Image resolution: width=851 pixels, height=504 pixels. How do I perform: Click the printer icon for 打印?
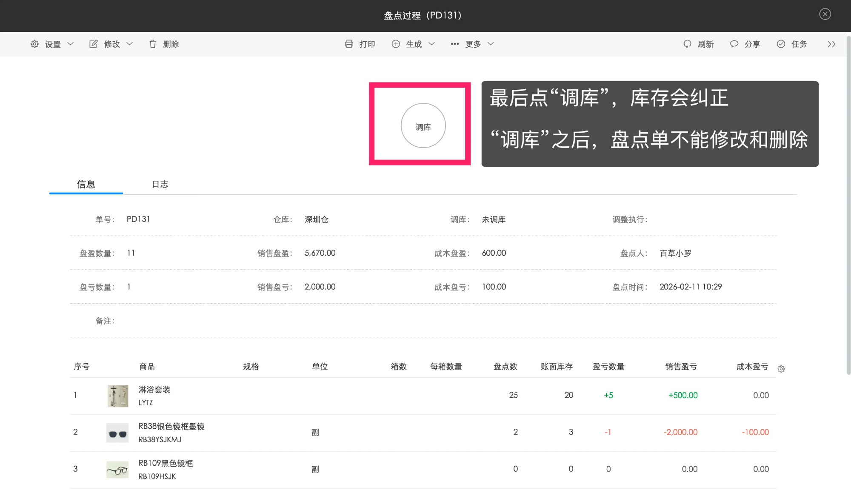(x=349, y=44)
